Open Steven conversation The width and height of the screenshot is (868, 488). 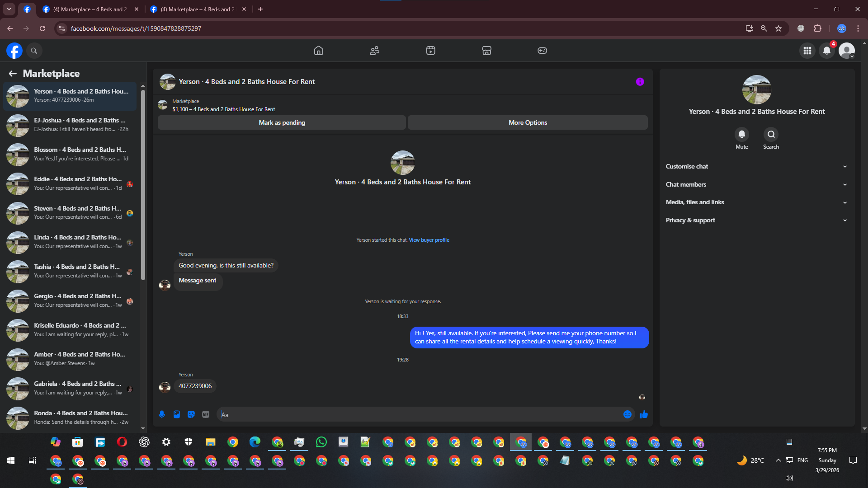(x=70, y=212)
